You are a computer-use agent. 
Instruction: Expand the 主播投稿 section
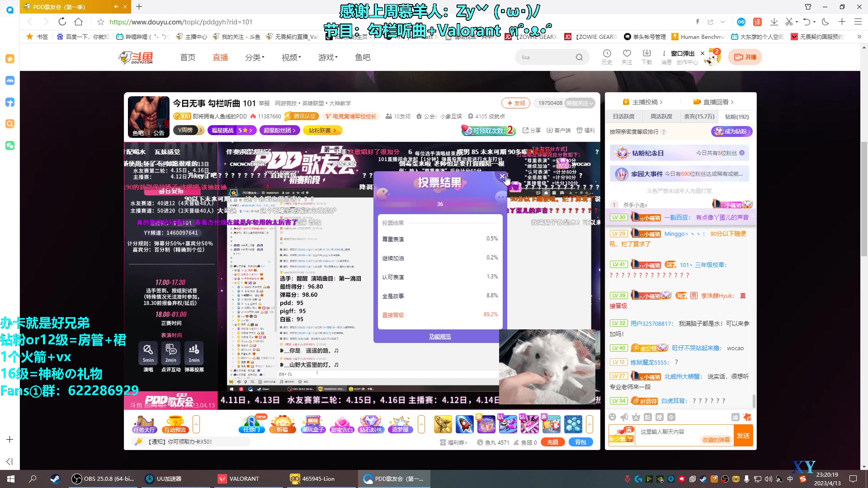[642, 102]
